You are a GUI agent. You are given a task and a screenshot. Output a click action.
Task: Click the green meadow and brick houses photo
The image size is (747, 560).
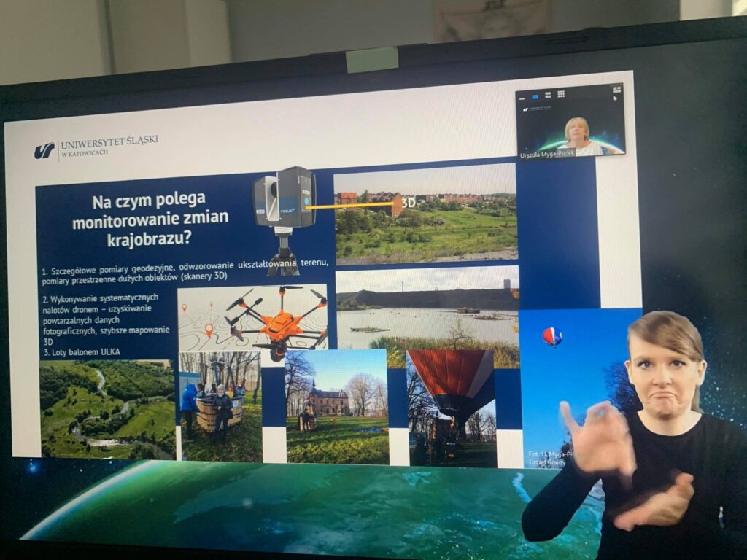(x=426, y=215)
